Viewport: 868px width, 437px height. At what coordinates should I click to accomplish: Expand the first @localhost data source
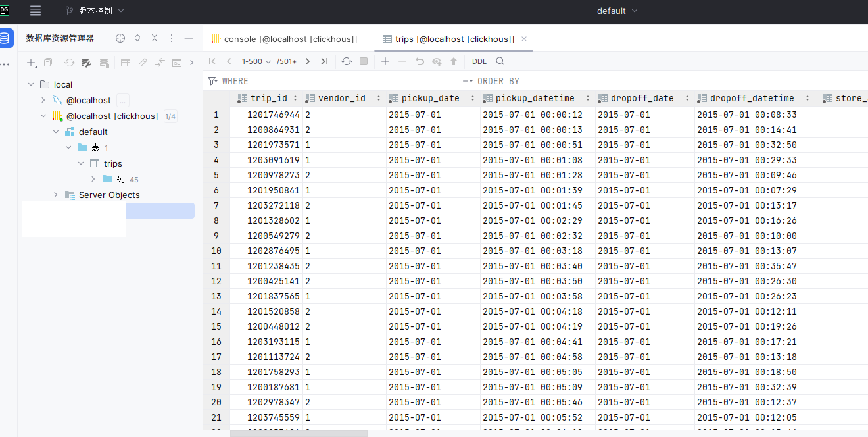click(x=43, y=100)
